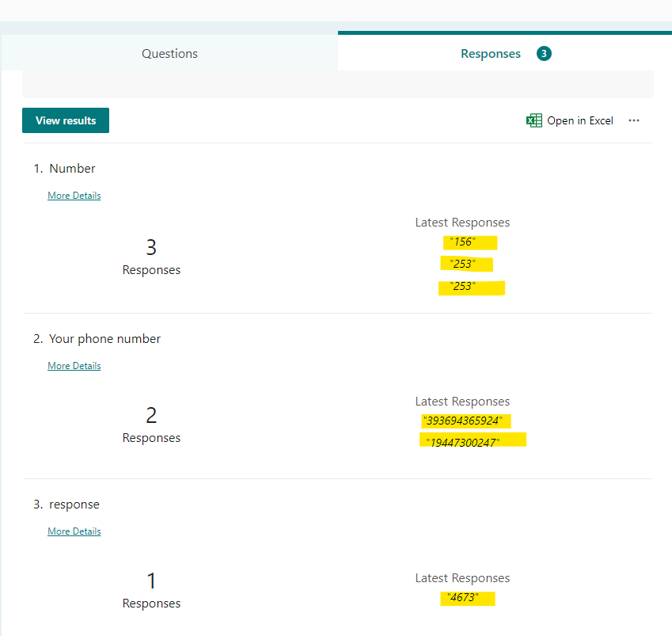The width and height of the screenshot is (672, 636).
Task: Click the View results button
Action: (65, 120)
